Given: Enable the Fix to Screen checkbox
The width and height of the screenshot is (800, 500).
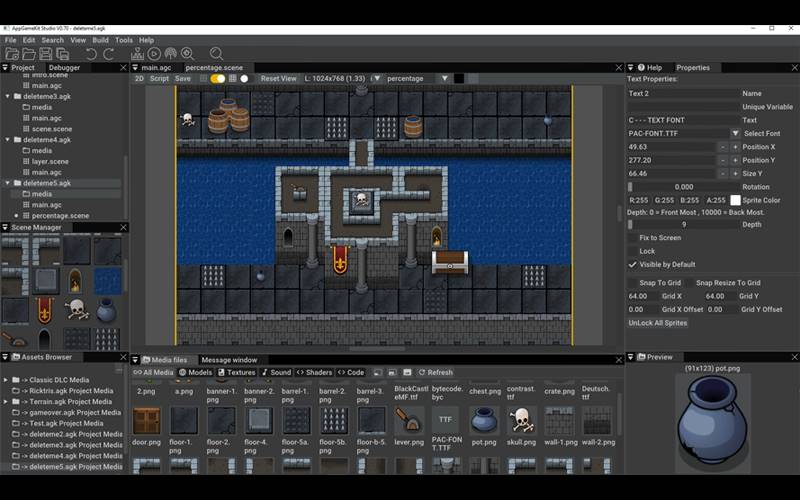Looking at the screenshot, I should click(632, 238).
